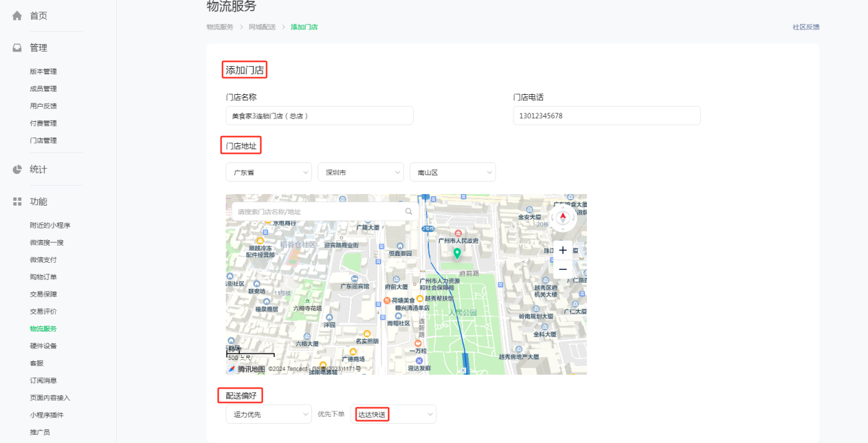Click the 人民公园 label on the map
868x443 pixels.
463,312
